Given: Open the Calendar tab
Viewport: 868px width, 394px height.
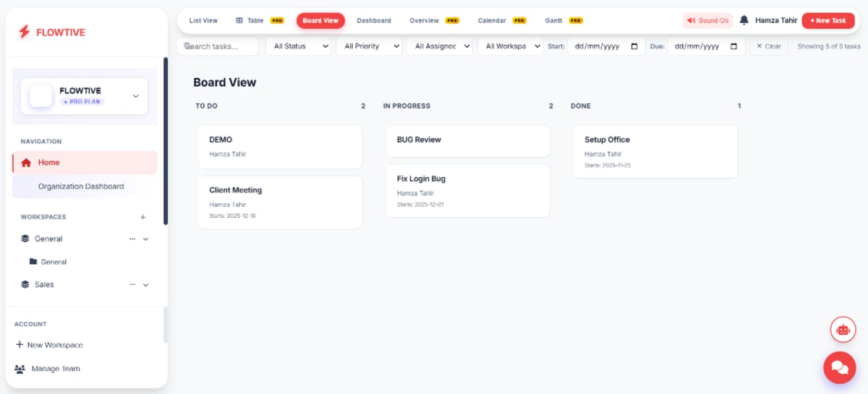Looking at the screenshot, I should (502, 20).
